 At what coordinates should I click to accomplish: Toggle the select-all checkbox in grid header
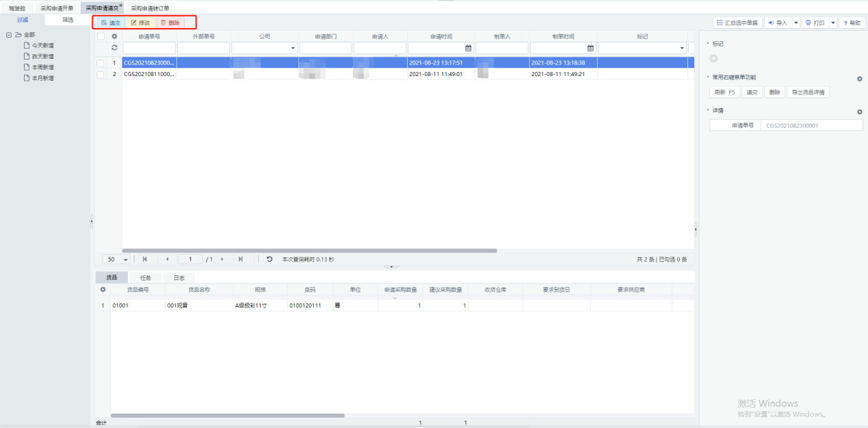[101, 36]
